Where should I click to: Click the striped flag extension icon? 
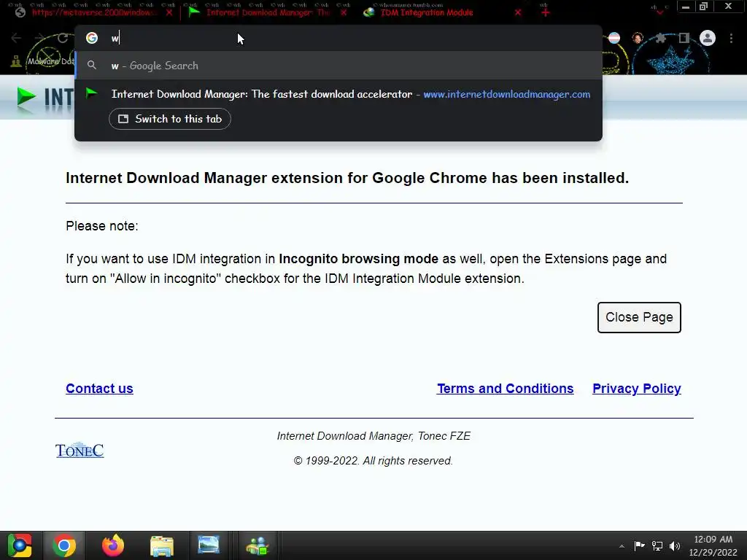614,38
